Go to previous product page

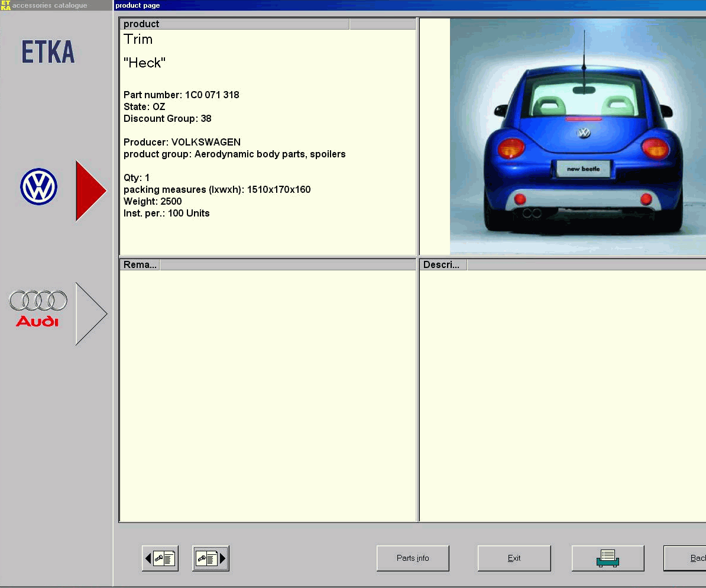coord(160,558)
